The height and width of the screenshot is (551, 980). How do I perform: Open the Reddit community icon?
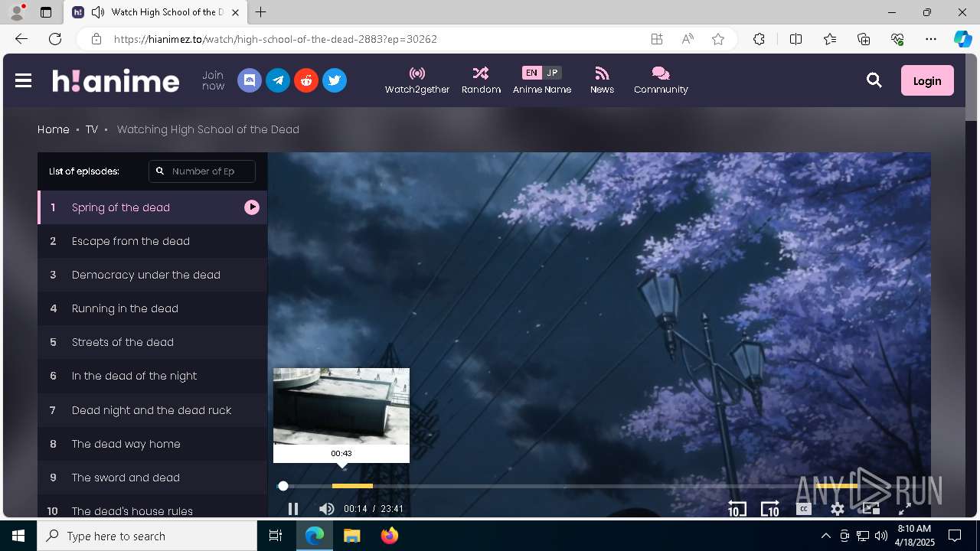tap(306, 80)
